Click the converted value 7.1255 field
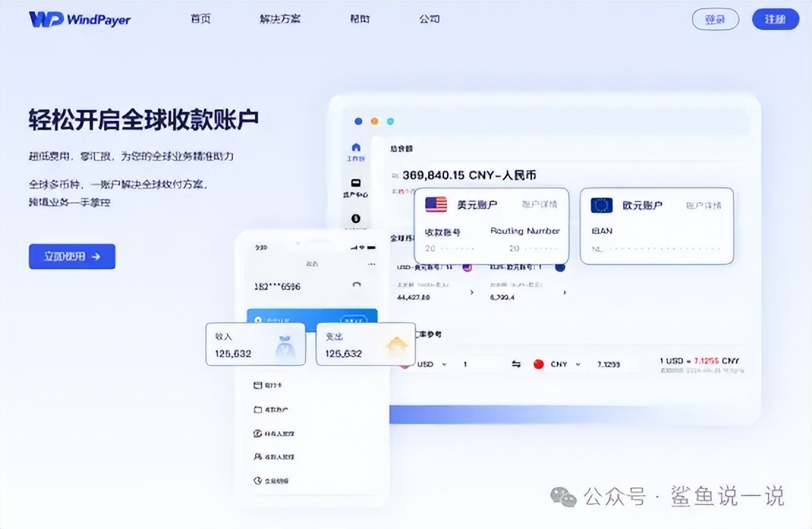 pyautogui.click(x=616, y=364)
